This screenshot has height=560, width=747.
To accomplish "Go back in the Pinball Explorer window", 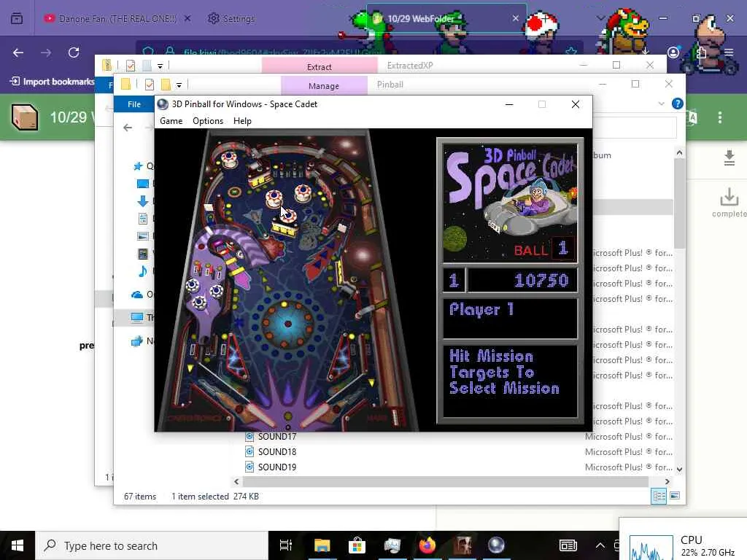I will click(x=128, y=128).
